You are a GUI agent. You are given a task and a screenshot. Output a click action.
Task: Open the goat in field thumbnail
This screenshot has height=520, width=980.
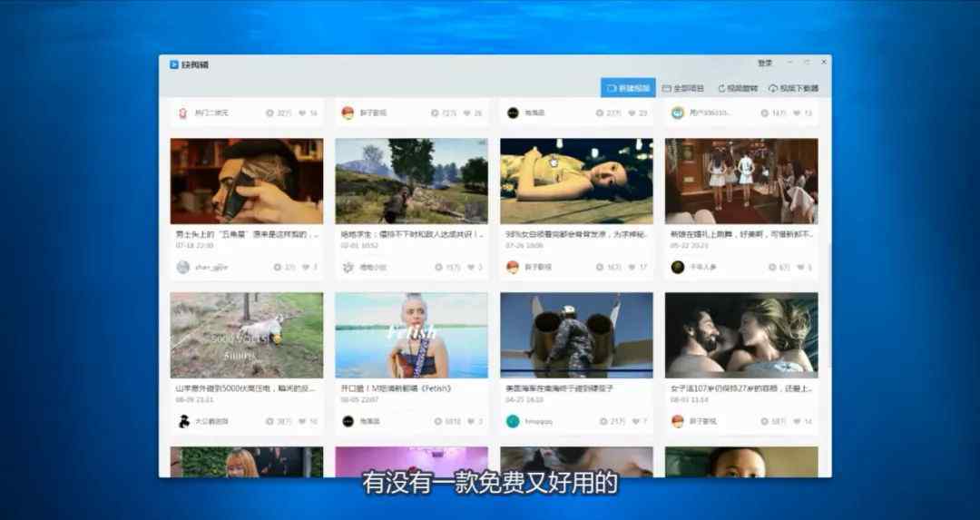click(247, 335)
